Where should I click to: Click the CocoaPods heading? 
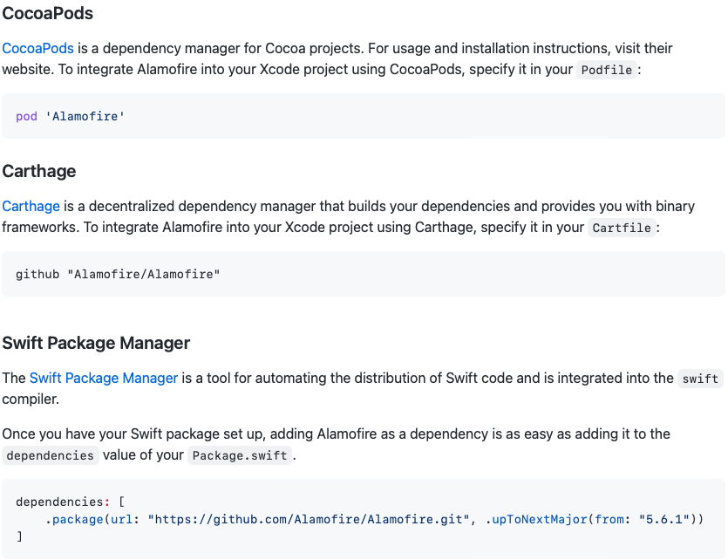tap(47, 13)
